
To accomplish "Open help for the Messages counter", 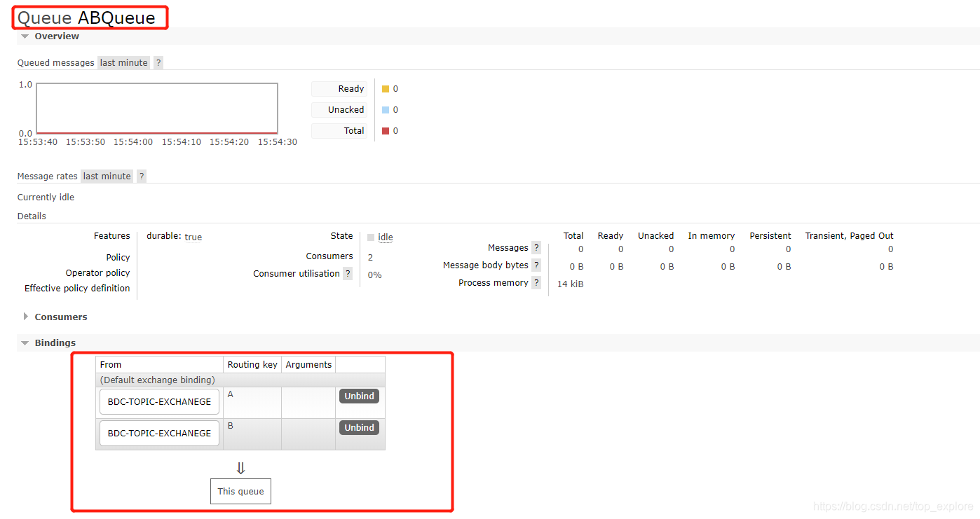I will (536, 247).
